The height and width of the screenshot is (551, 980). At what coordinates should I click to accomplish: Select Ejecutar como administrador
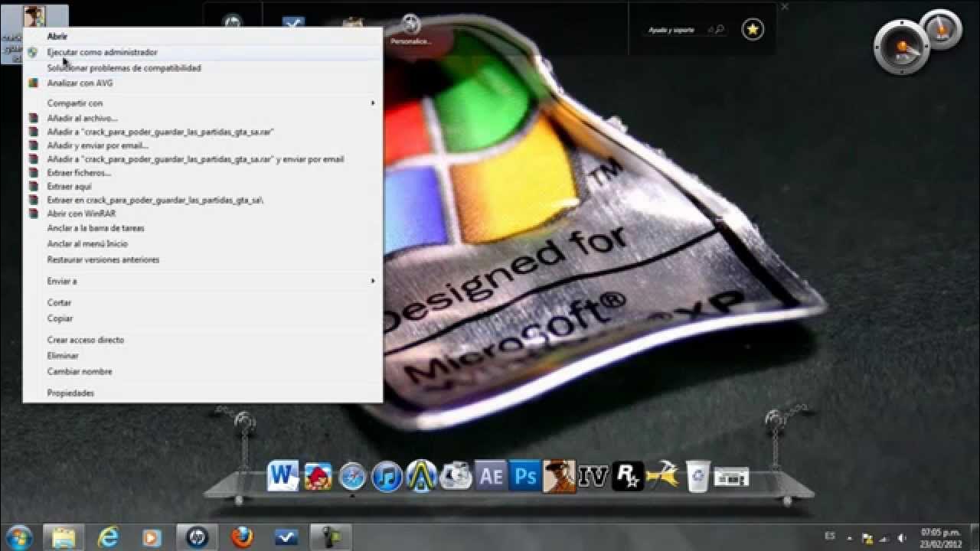pos(203,52)
